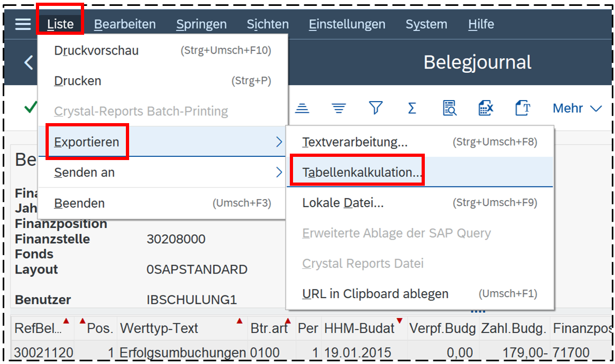Click the green checkmark icon
Viewport: 615px width, 364px height.
click(x=31, y=108)
